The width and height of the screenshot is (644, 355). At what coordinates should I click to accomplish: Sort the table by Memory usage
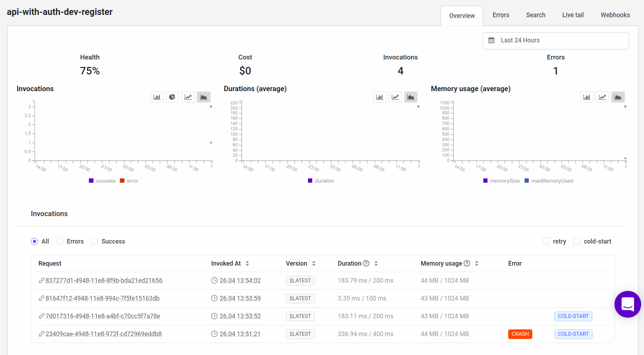tap(476, 263)
